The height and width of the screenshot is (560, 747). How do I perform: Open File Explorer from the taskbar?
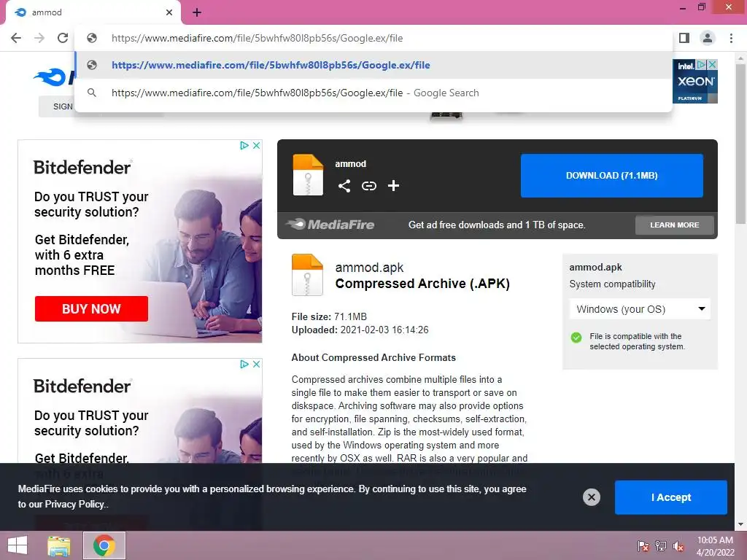coord(59,545)
